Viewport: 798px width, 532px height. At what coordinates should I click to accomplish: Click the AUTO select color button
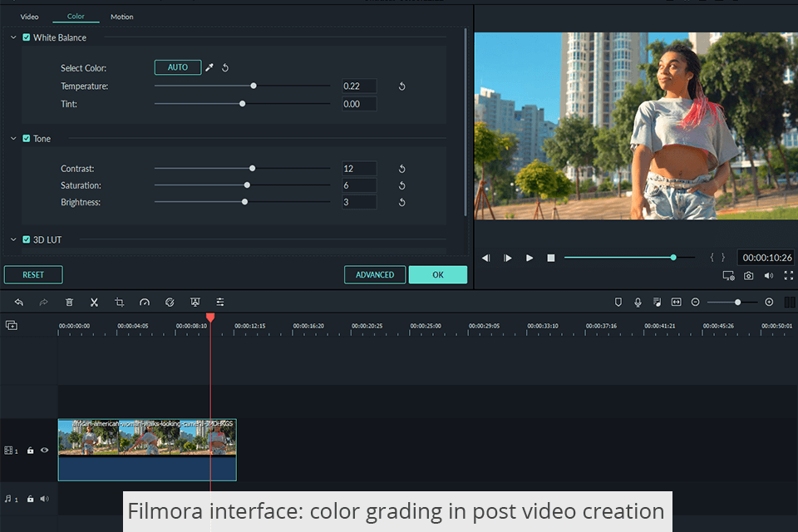[x=178, y=67]
